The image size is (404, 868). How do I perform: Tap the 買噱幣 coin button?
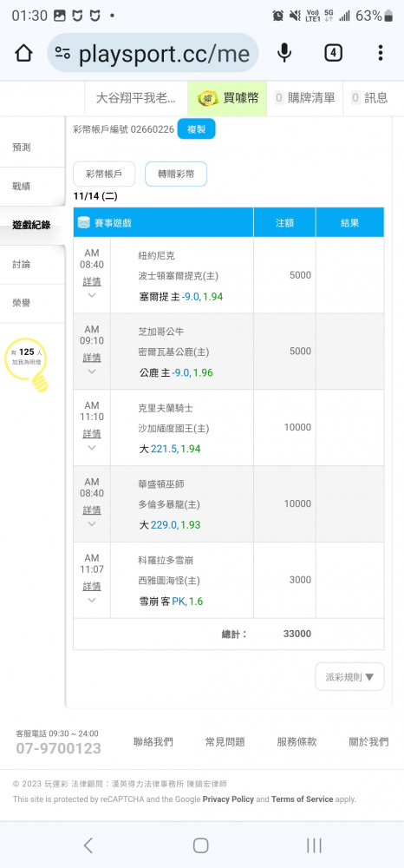[227, 98]
